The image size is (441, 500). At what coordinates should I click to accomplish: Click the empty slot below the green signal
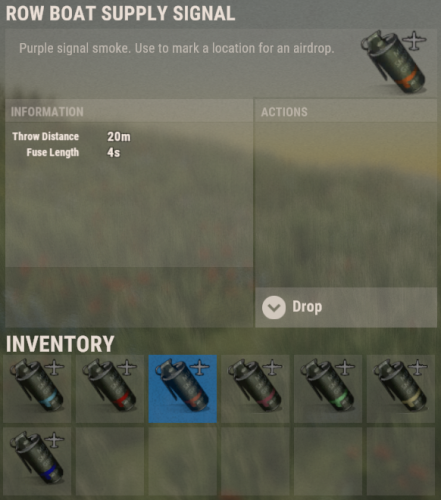[x=328, y=462]
